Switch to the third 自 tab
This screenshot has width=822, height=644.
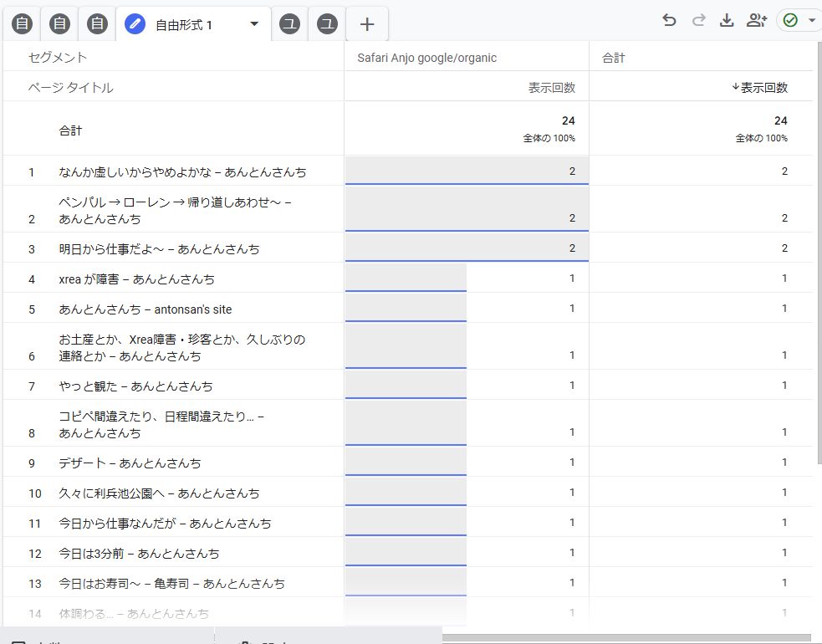click(98, 24)
